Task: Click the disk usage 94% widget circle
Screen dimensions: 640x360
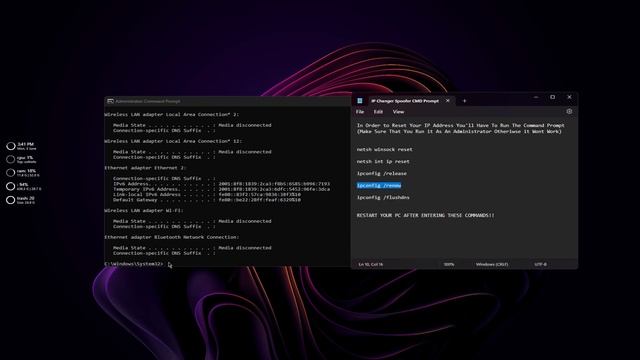Action: pos(11,186)
